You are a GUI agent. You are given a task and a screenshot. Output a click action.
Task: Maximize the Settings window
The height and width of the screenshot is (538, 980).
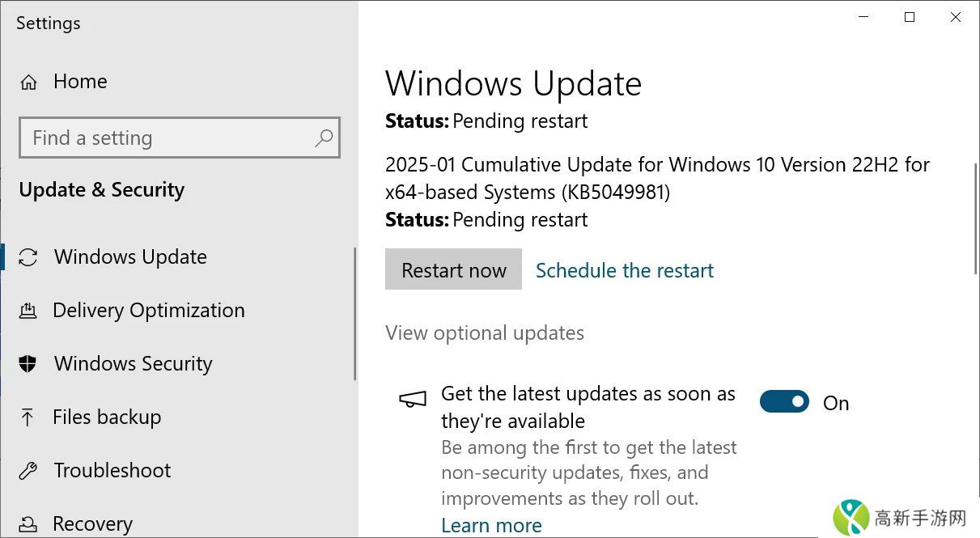[910, 17]
